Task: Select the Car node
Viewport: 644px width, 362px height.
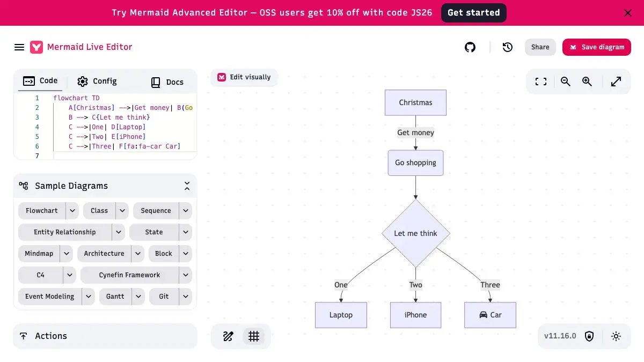Action: tap(491, 315)
